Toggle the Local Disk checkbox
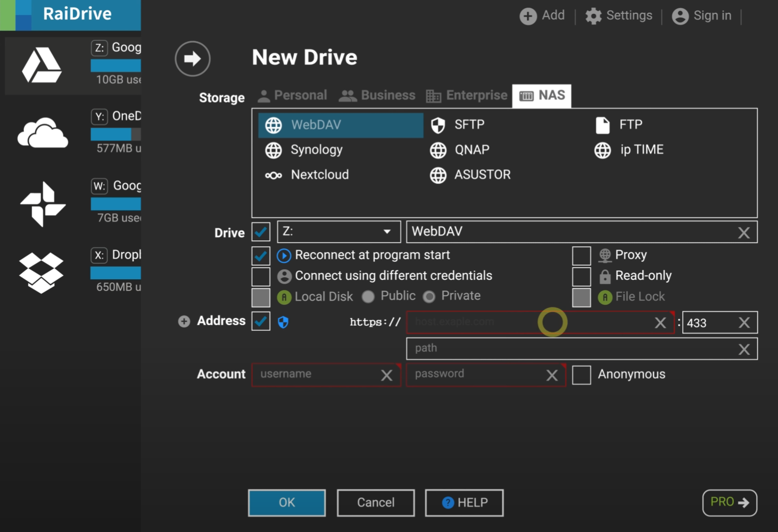778x532 pixels. (261, 297)
